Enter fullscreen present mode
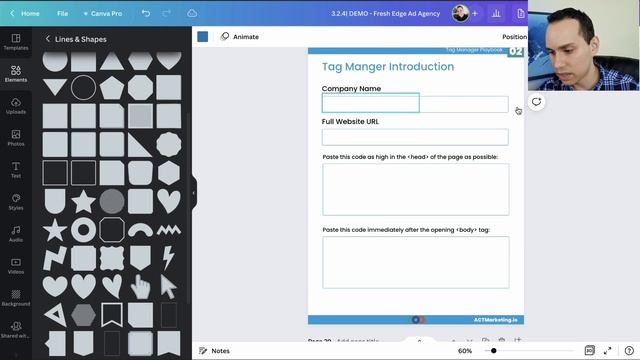The height and width of the screenshot is (360, 640). tap(608, 351)
